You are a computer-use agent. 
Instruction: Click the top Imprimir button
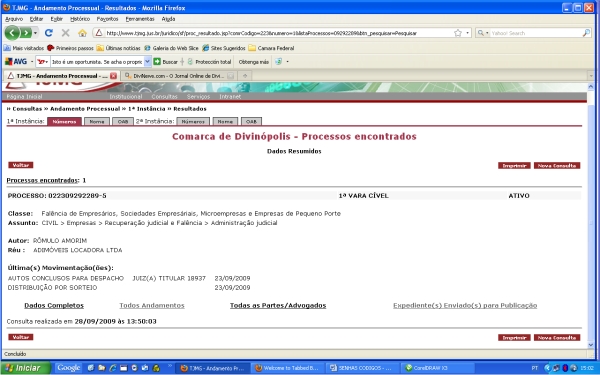pos(514,165)
